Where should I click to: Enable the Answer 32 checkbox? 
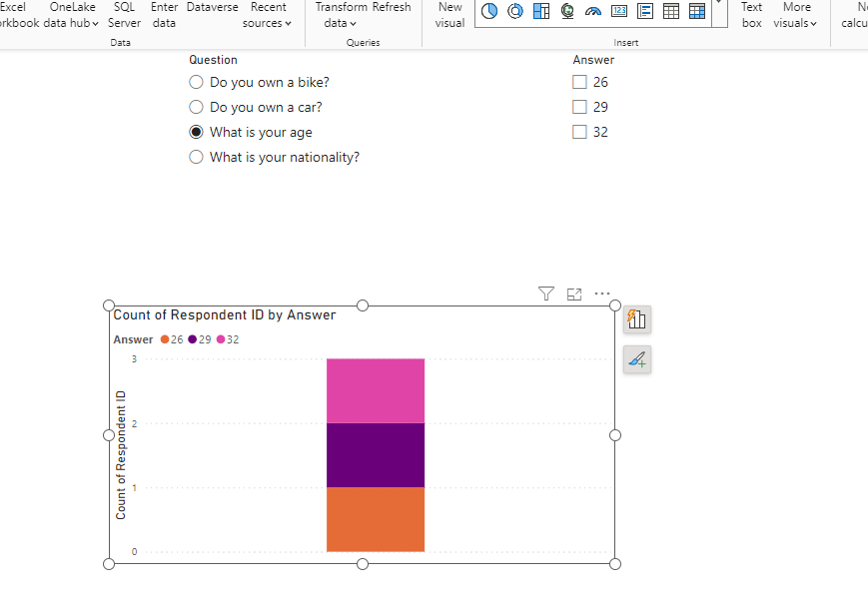coord(579,132)
